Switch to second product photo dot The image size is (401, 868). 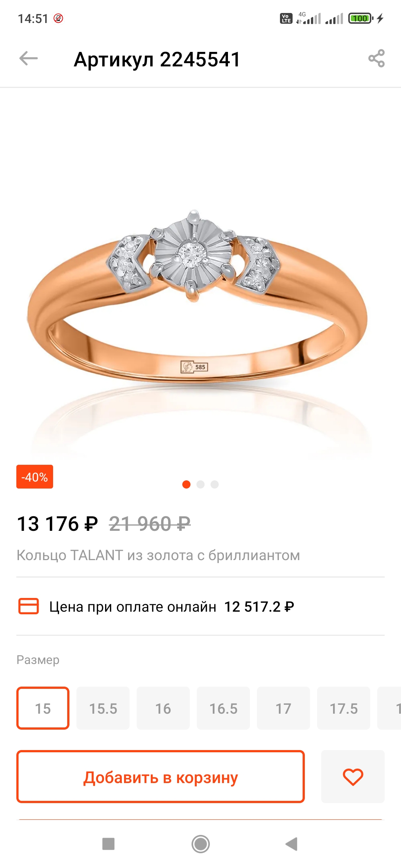pyautogui.click(x=200, y=484)
